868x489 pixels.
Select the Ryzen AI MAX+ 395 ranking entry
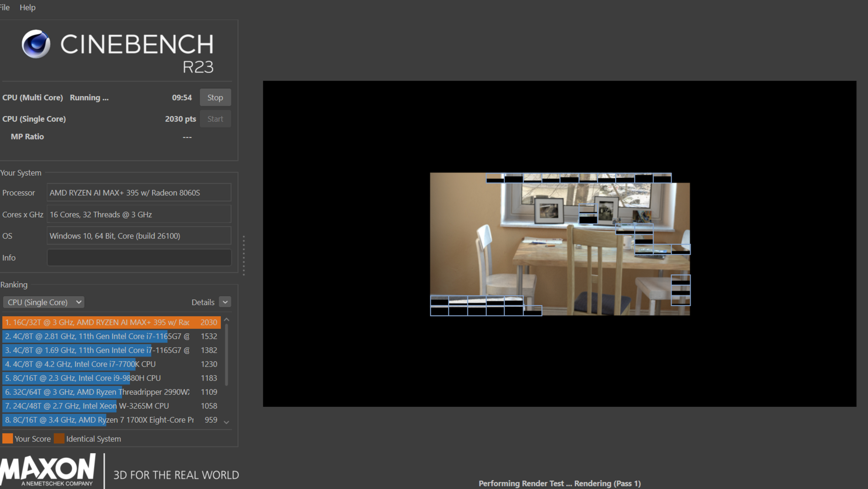click(x=111, y=322)
